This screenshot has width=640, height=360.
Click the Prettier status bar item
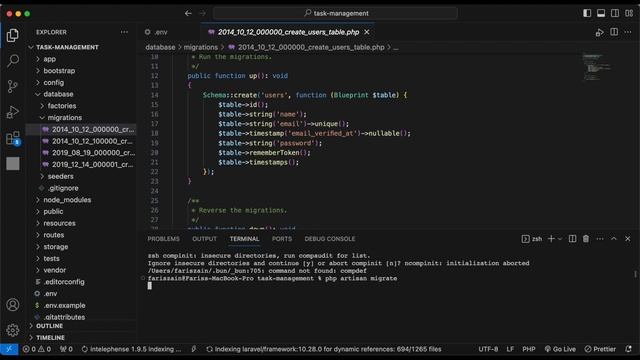coord(600,349)
